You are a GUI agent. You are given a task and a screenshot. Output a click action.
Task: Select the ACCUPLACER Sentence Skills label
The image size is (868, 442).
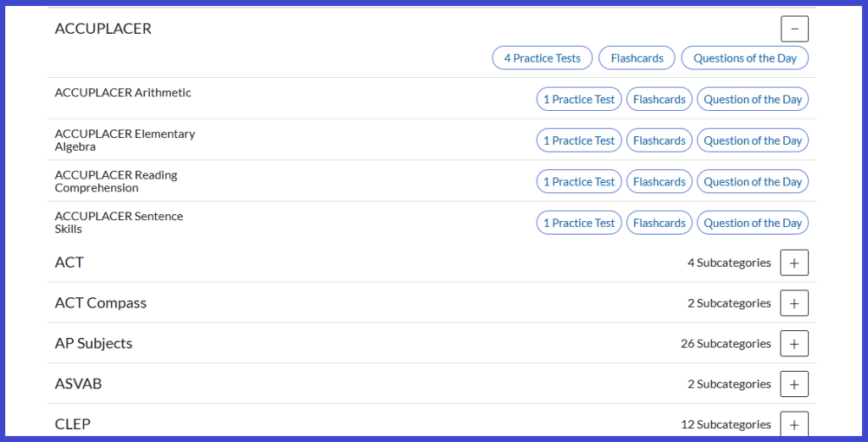point(119,223)
